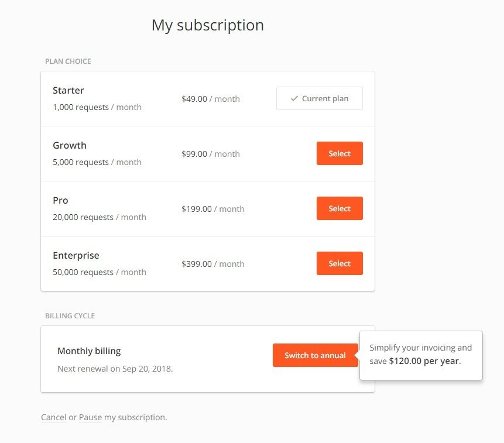Image resolution: width=504 pixels, height=443 pixels.
Task: Select the Enterprise plan
Action: coord(340,263)
